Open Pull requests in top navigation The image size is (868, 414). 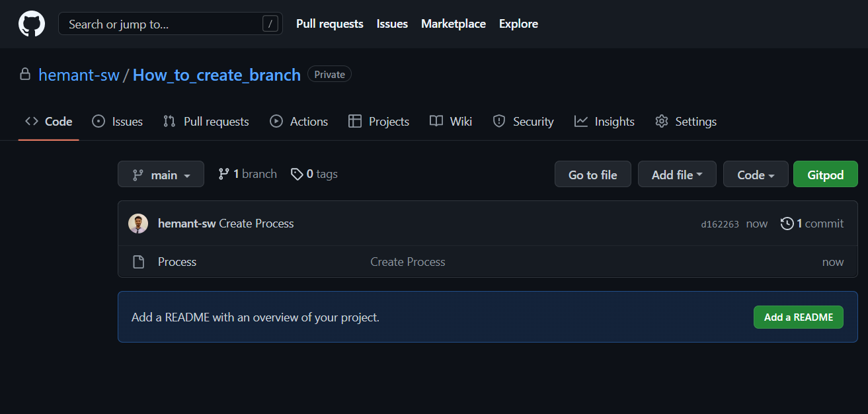tap(330, 24)
